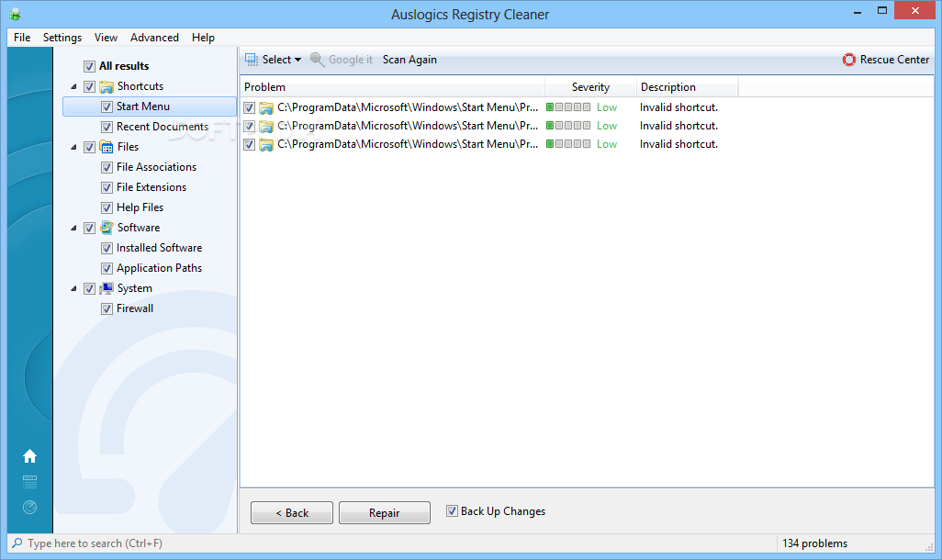Collapse the System tree node
This screenshot has width=942, height=560.
(x=73, y=288)
